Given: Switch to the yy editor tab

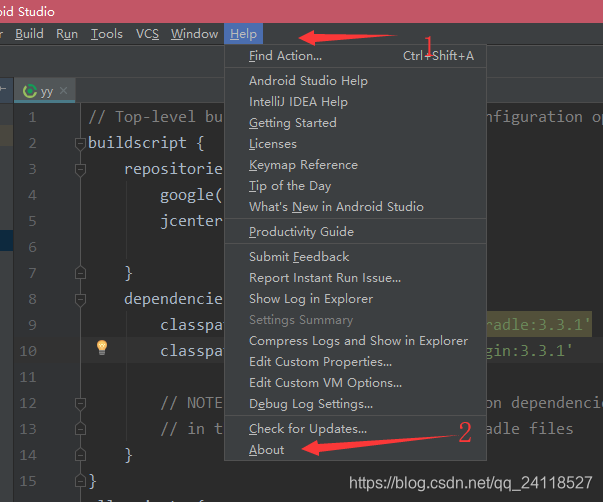Looking at the screenshot, I should (x=47, y=92).
